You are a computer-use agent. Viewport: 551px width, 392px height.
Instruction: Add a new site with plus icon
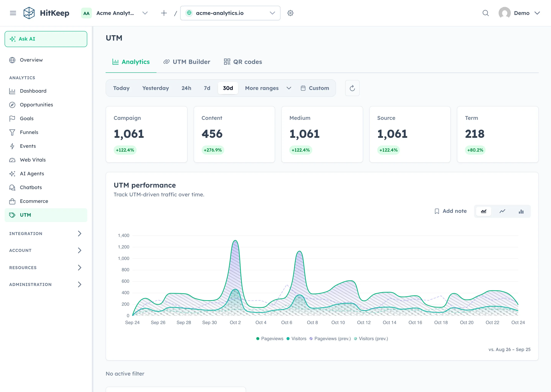pos(164,13)
